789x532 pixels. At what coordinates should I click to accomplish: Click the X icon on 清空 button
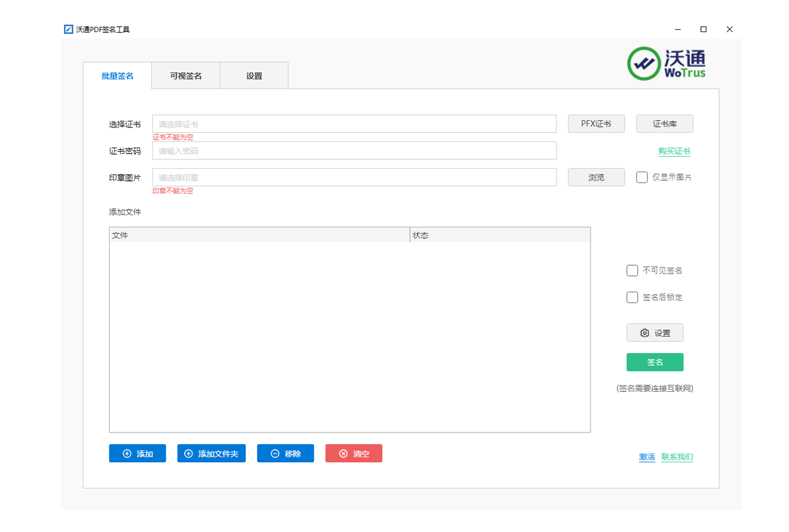pos(344,454)
